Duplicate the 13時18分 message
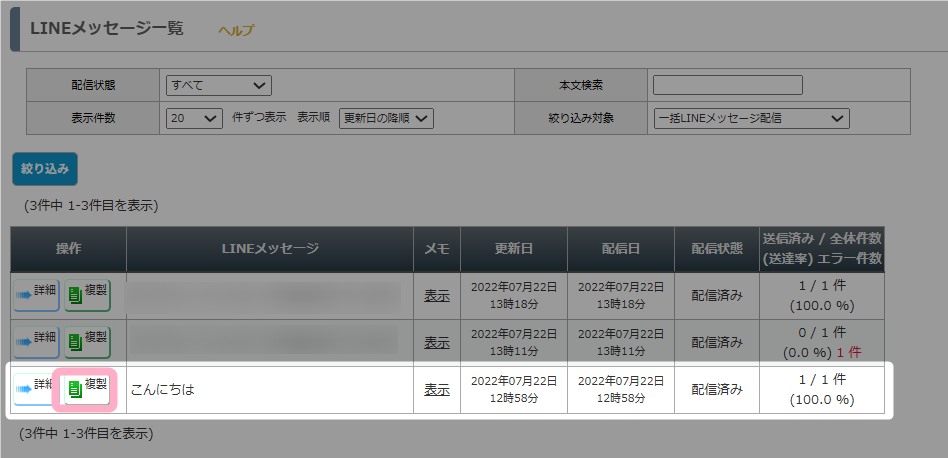948x458 pixels. [x=88, y=295]
